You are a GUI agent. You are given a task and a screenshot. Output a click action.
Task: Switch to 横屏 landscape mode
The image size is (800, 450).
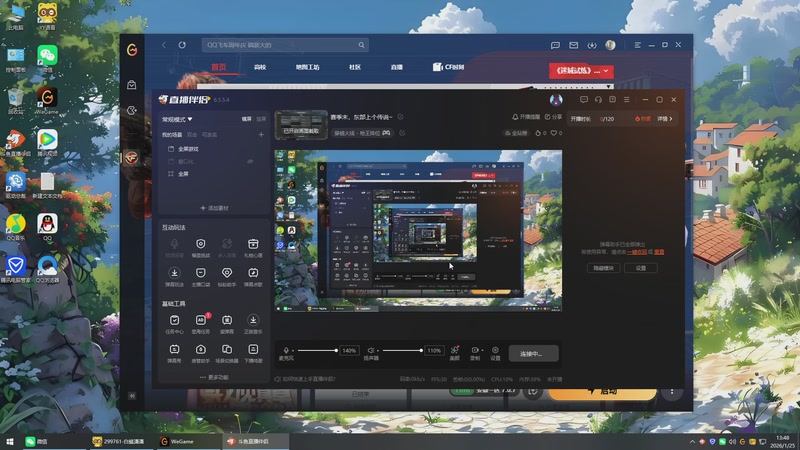pos(246,119)
